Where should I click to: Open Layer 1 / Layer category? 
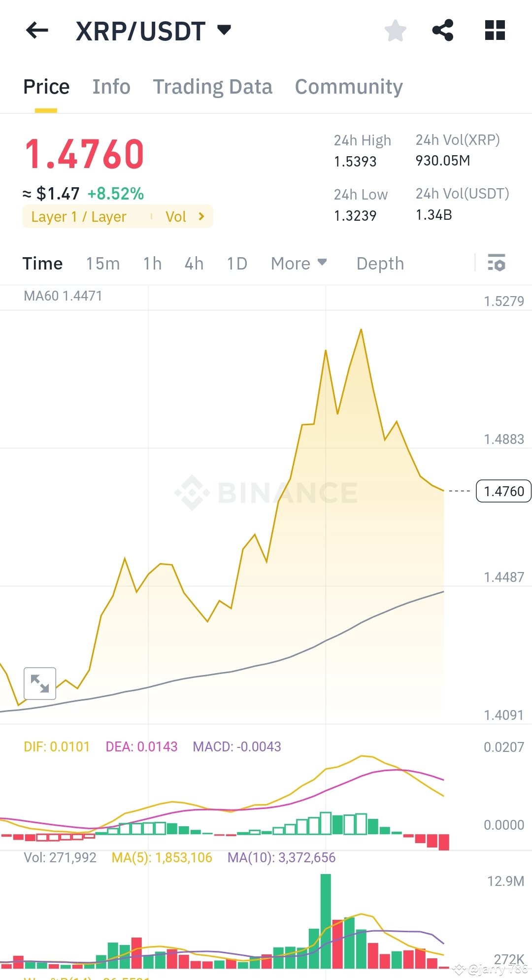coord(79,216)
